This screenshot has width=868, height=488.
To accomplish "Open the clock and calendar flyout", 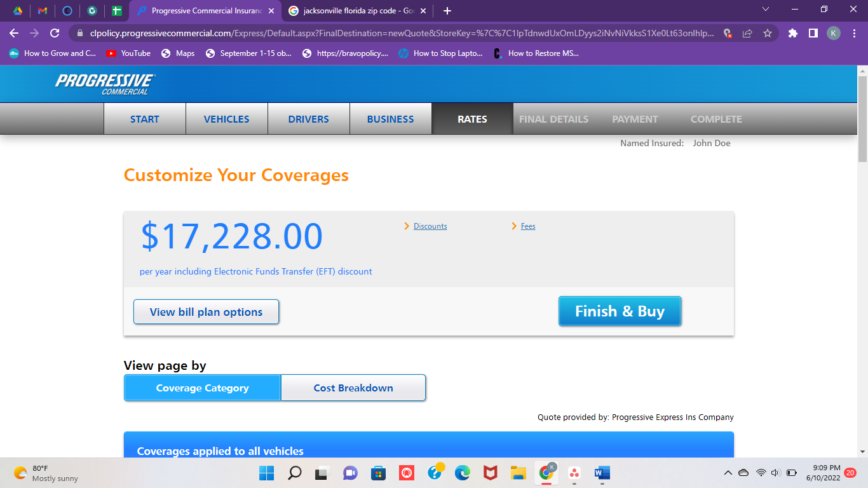I will (823, 473).
